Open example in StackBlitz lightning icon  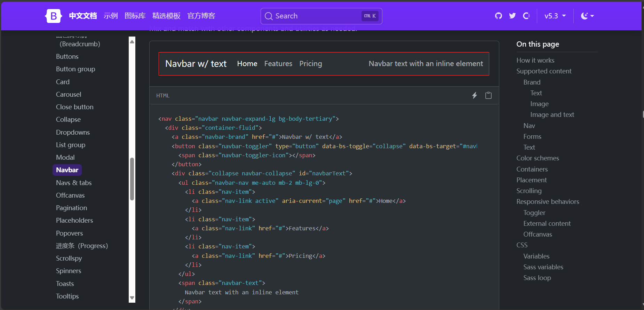coord(475,95)
